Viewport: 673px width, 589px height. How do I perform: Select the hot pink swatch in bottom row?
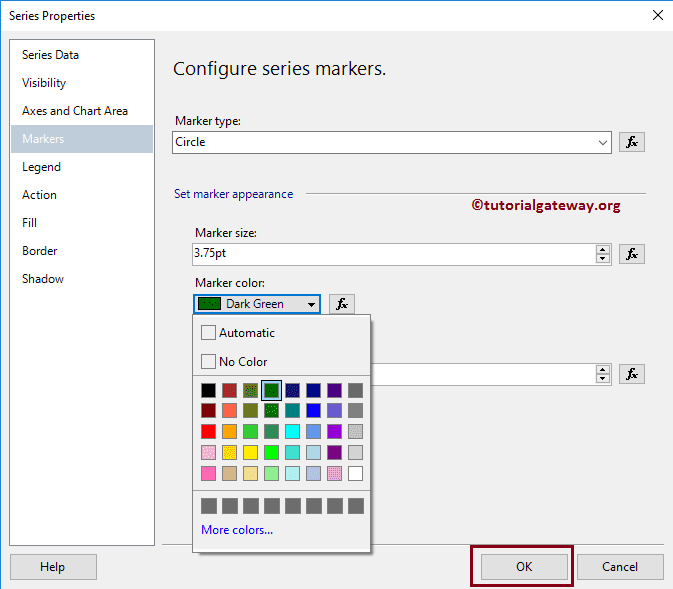[208, 473]
